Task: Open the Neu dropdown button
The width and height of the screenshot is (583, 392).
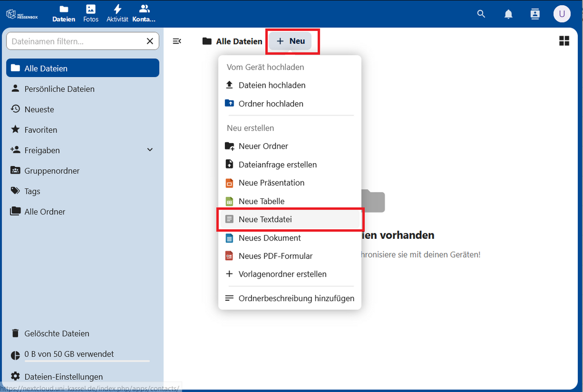Action: [291, 41]
